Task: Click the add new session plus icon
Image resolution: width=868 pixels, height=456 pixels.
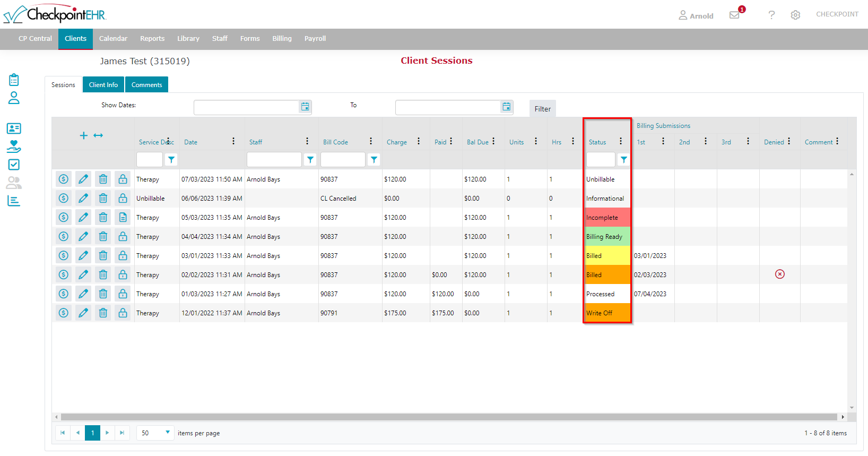Action: pos(83,135)
